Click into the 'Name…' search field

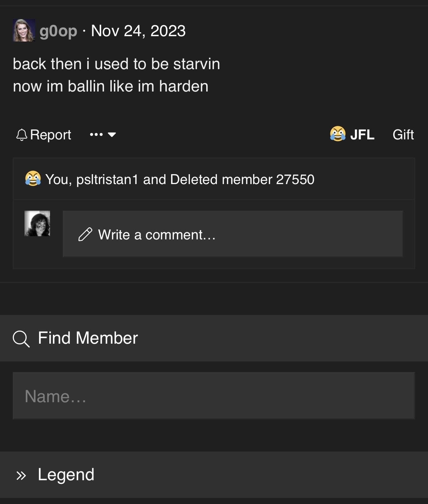tap(214, 396)
